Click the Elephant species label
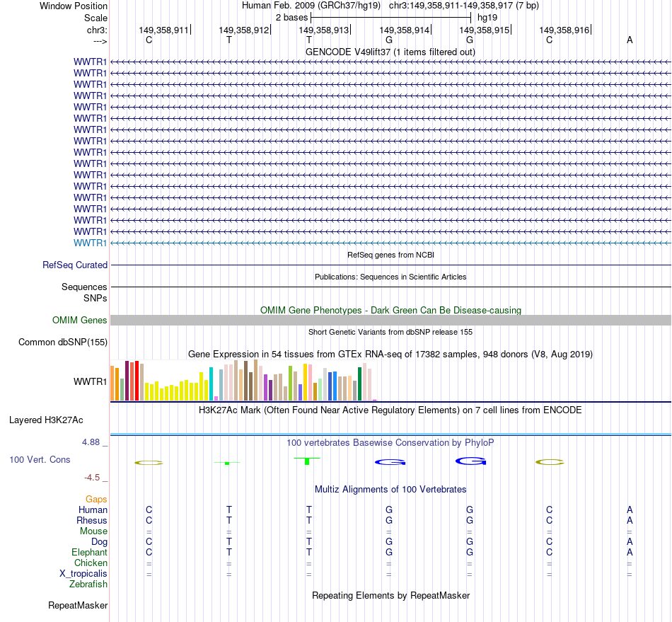The width and height of the screenshot is (672, 622). point(89,552)
